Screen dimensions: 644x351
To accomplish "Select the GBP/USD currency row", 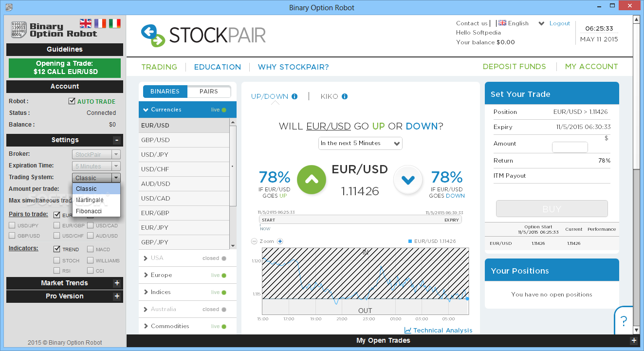I will pyautogui.click(x=184, y=140).
